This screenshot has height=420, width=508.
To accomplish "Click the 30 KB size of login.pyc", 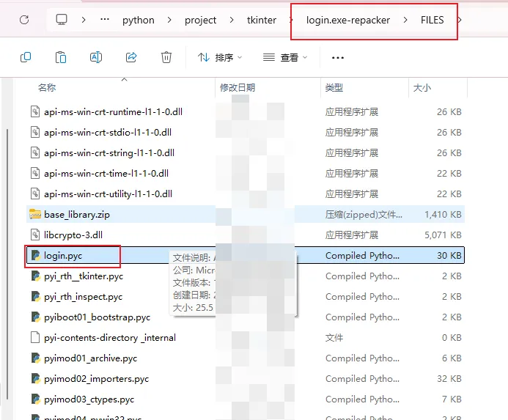I will coord(449,255).
